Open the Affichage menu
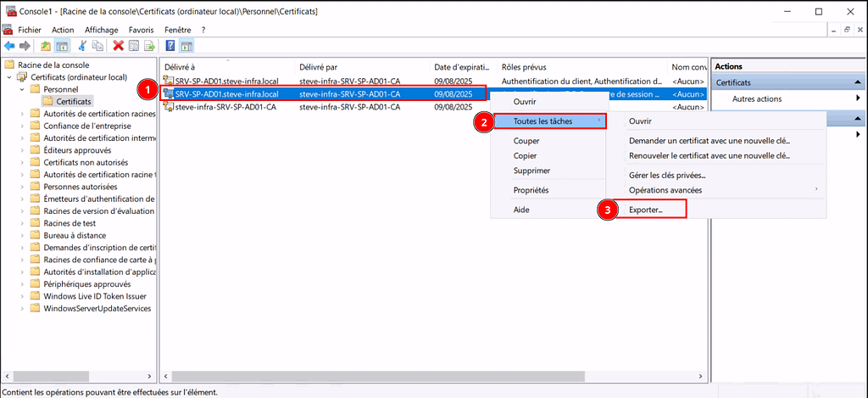 [102, 30]
